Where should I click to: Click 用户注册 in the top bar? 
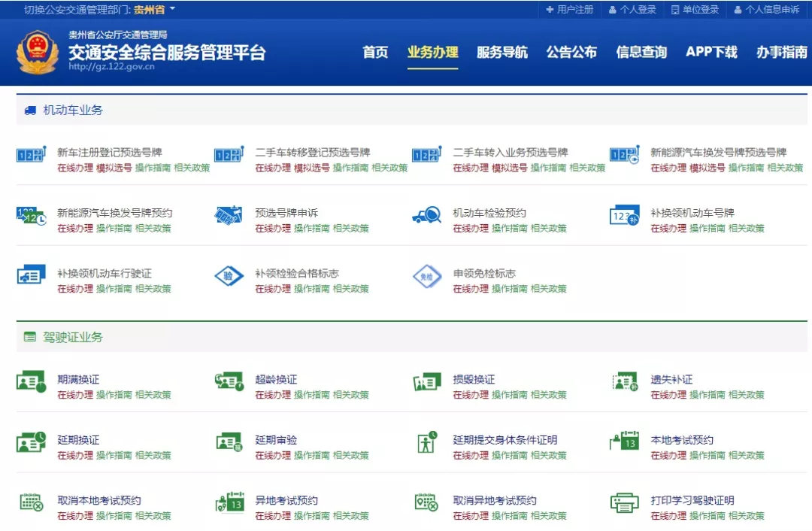pos(570,10)
